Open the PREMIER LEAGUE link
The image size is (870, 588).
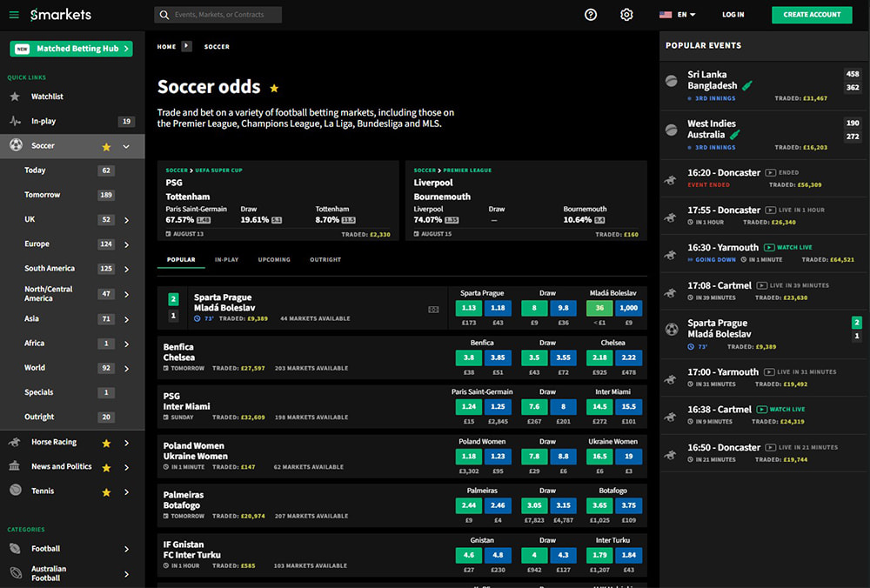pyautogui.click(x=467, y=170)
